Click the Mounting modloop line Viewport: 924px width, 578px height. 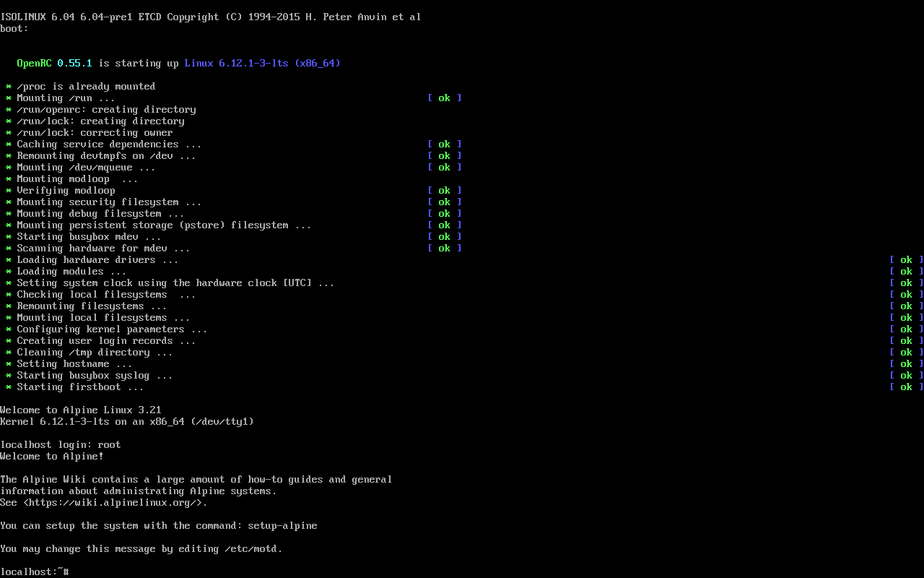click(72, 178)
